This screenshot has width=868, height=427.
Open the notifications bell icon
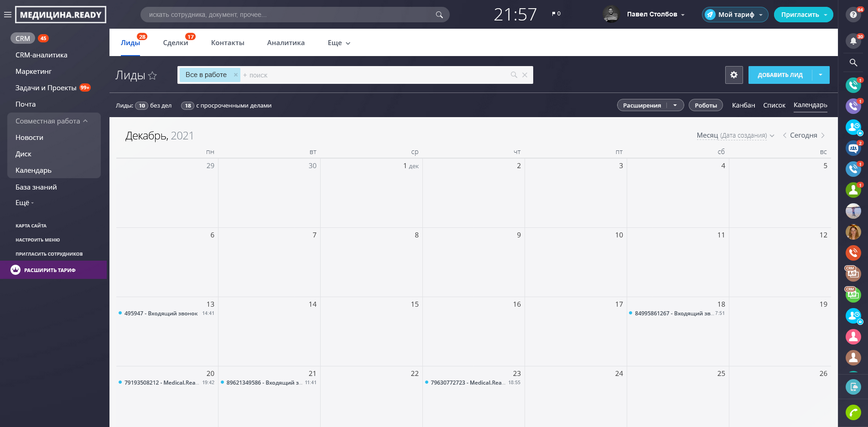(x=853, y=41)
